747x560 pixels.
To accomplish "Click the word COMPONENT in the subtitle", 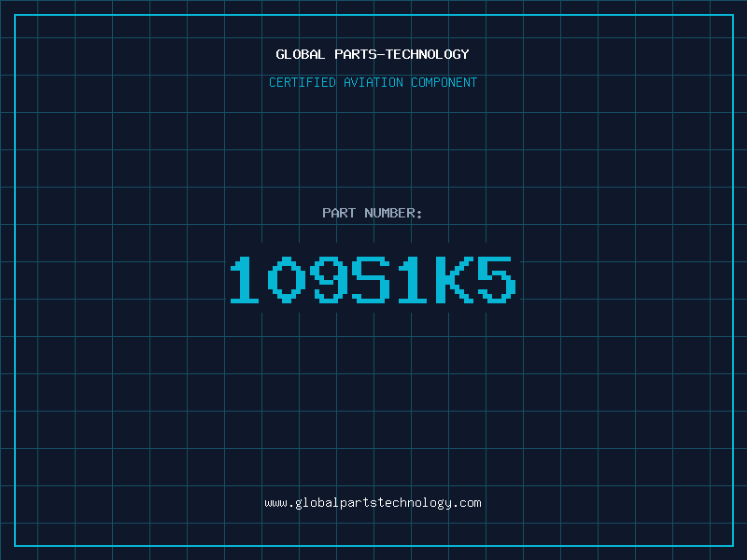I will click(444, 83).
